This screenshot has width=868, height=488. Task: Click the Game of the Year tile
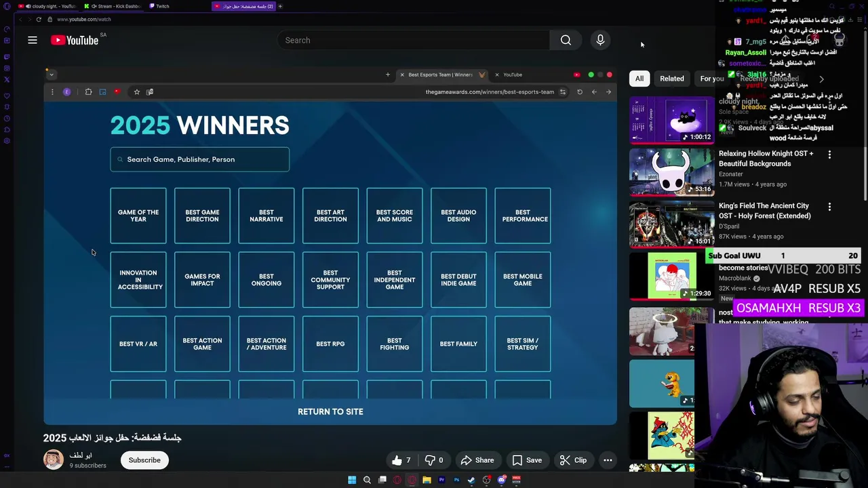pyautogui.click(x=138, y=216)
